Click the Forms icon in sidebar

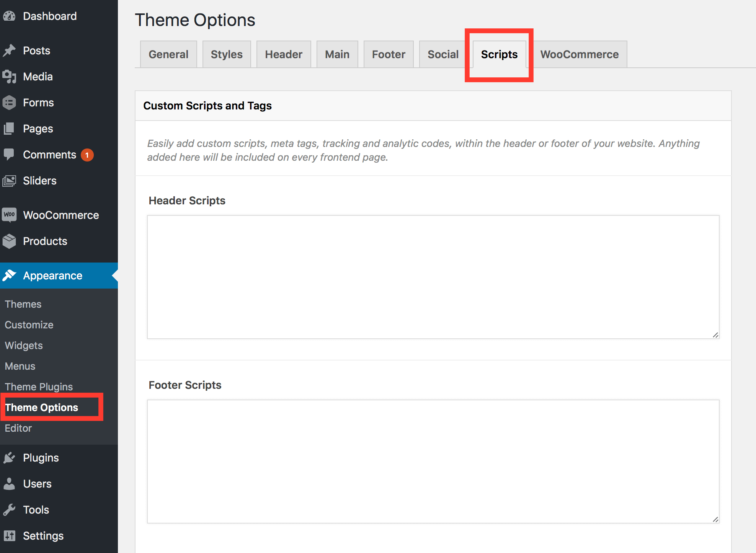click(9, 103)
